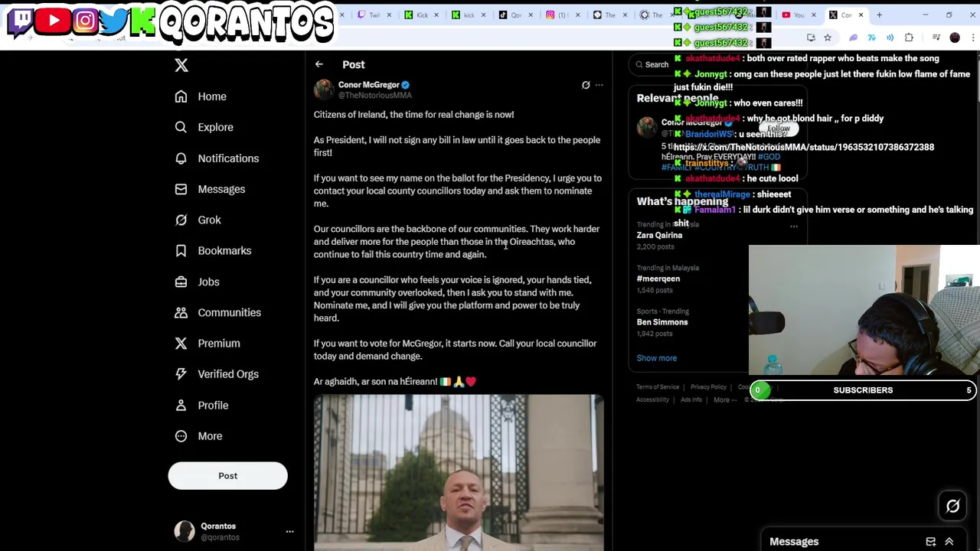Screen dimensions: 980x551
Task: Open the Accessibility footer link
Action: tap(652, 399)
